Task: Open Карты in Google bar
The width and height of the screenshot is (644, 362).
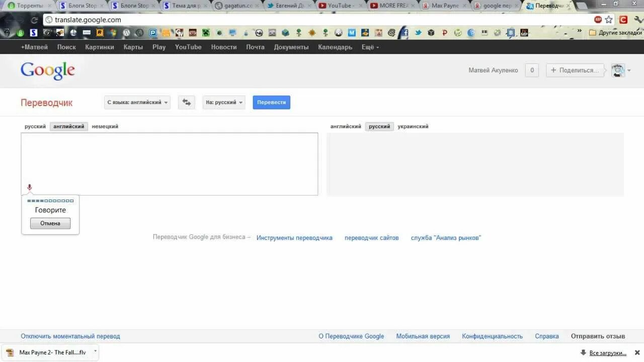Action: (133, 47)
